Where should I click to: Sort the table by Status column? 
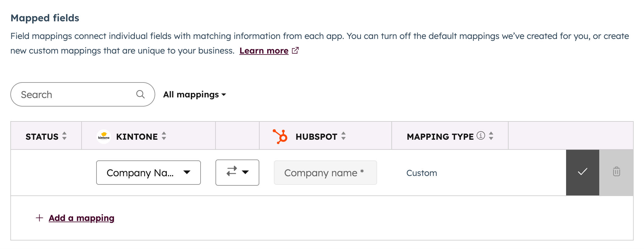pyautogui.click(x=64, y=136)
